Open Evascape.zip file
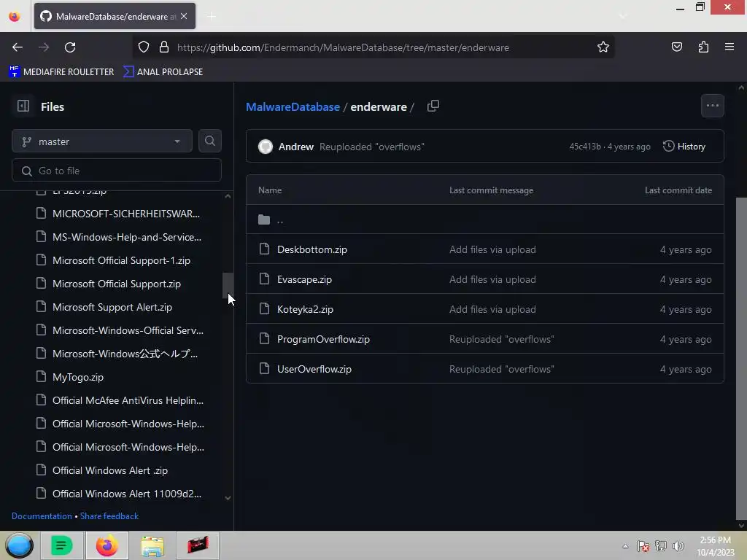 [x=304, y=279]
